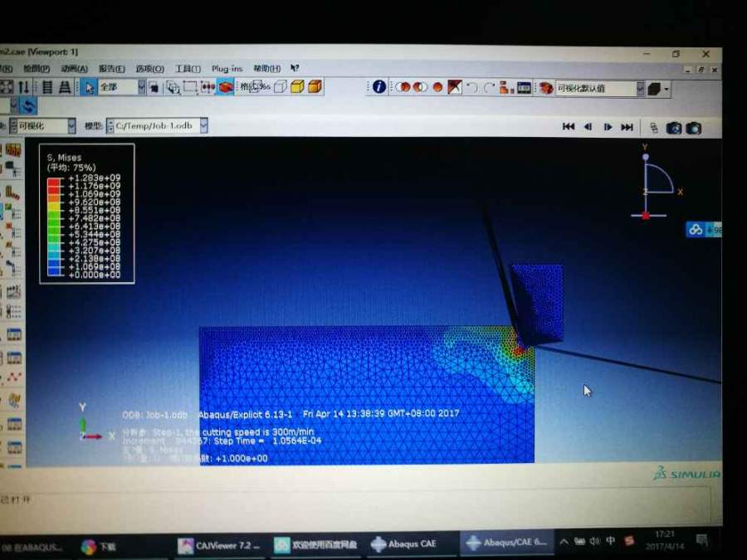The height and width of the screenshot is (560, 747).
Task: Click the single orange sphere display group icon
Action: pos(437,87)
